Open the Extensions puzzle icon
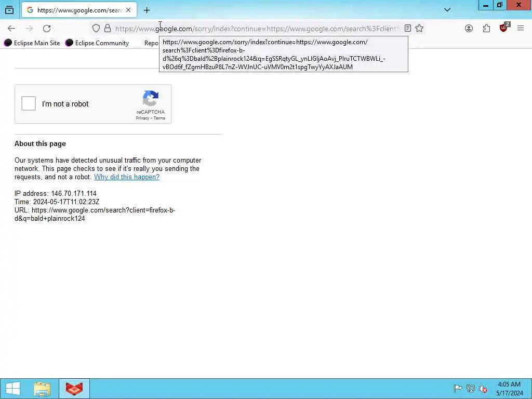Viewport: 532px width, 399px height. pos(486,29)
